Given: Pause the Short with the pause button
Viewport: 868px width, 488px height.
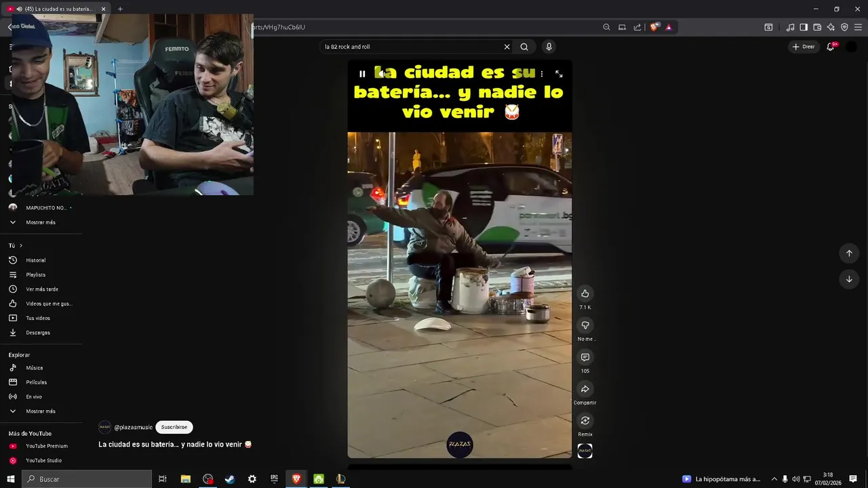Looking at the screenshot, I should 362,74.
